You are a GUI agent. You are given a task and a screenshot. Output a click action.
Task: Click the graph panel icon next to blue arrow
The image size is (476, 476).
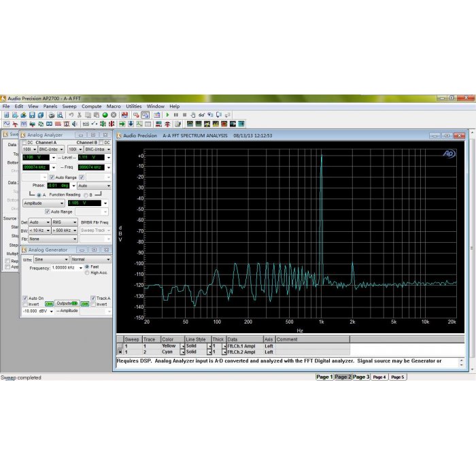click(x=139, y=124)
